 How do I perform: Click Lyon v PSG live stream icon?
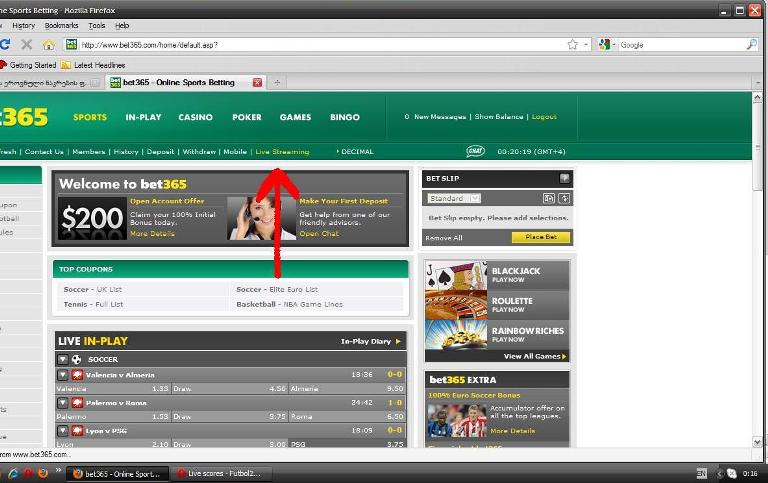tap(77, 431)
